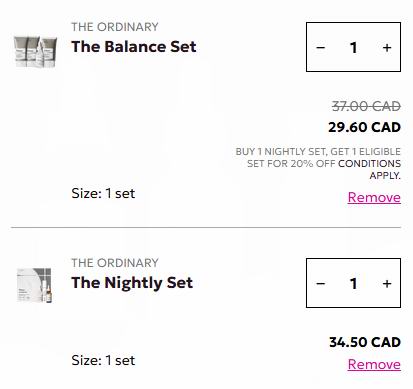Screen dimensions: 413x389
Task: Decrease The Nightly Set quantity with minus
Action: click(x=320, y=284)
